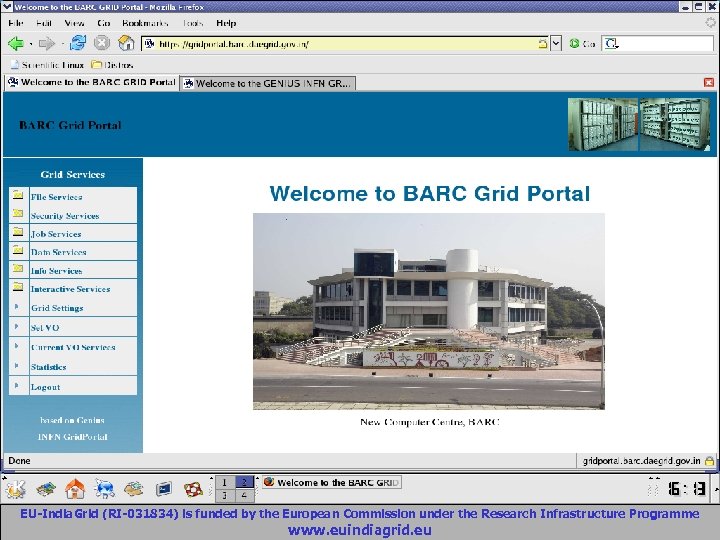This screenshot has width=720, height=540.
Task: Open the Go menu
Action: click(103, 23)
